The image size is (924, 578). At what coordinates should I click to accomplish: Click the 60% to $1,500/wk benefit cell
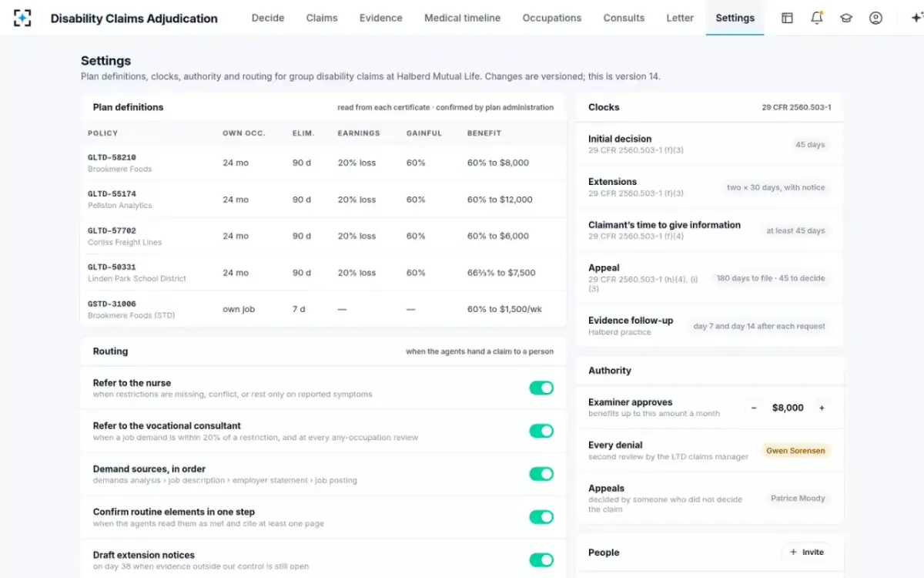[504, 309]
